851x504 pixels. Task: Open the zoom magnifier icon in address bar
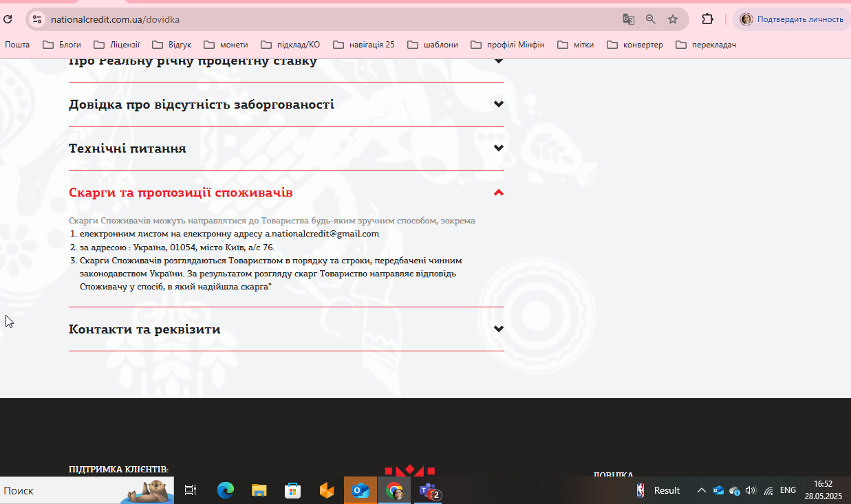click(x=651, y=19)
